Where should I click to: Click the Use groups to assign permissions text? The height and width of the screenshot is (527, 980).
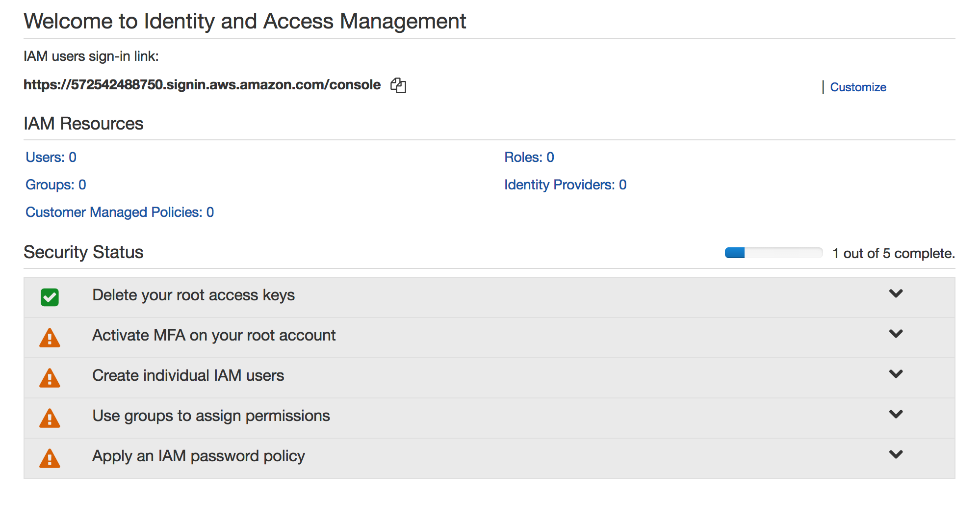click(211, 416)
